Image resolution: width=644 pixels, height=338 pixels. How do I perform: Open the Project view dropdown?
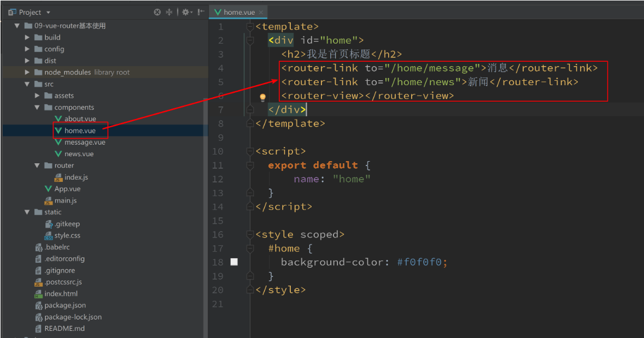(48, 13)
